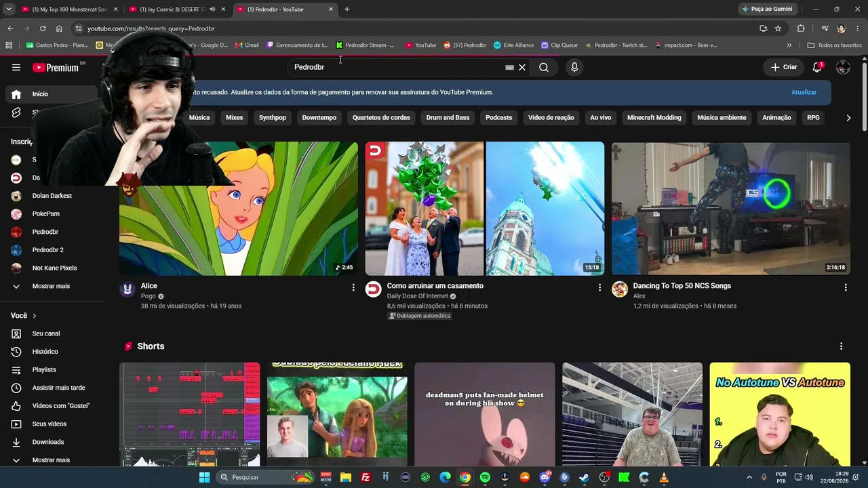The image size is (868, 488).
Task: Open YouTube notifications bell
Action: pos(817,67)
